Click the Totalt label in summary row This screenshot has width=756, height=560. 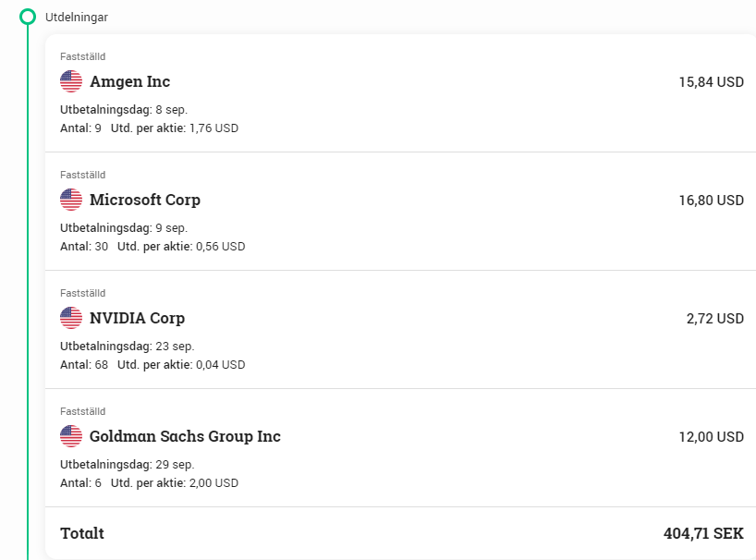tap(82, 533)
